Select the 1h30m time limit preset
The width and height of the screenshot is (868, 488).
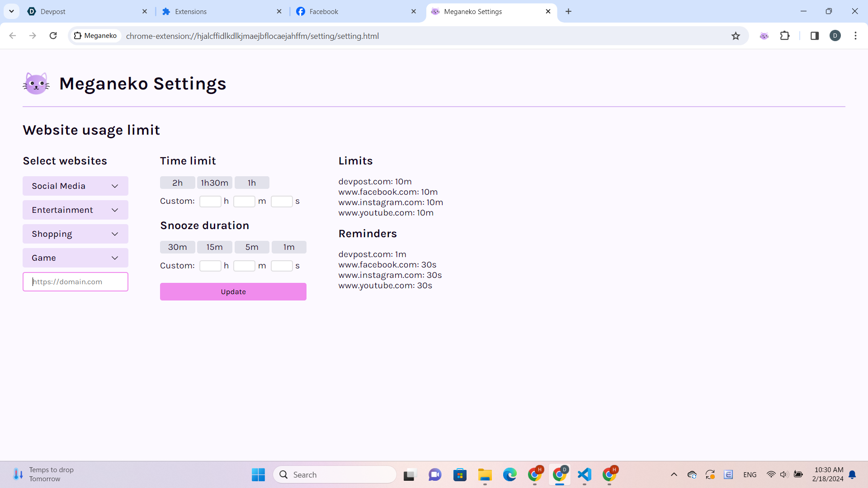214,183
